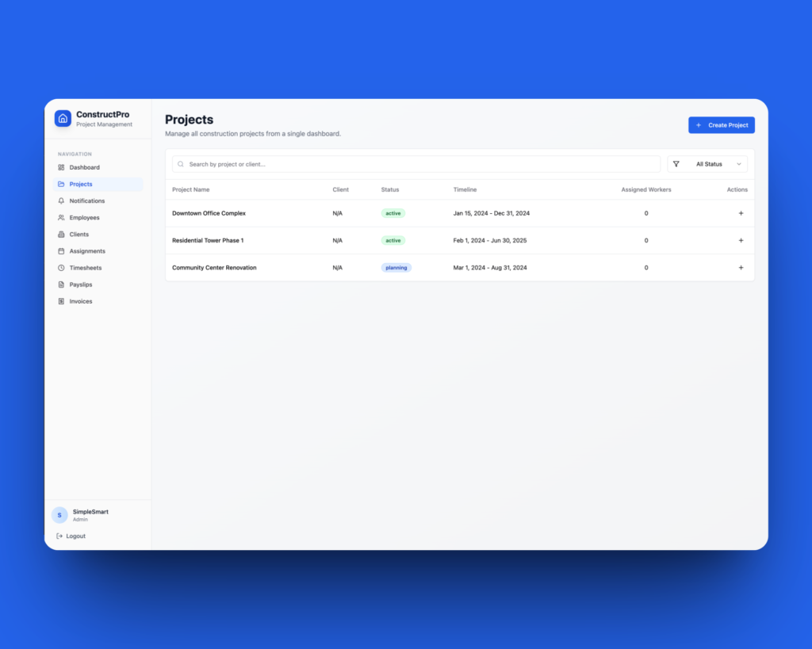Screen dimensions: 812x649
Task: Expand actions for Residential Tower Phase 1
Action: pos(741,240)
